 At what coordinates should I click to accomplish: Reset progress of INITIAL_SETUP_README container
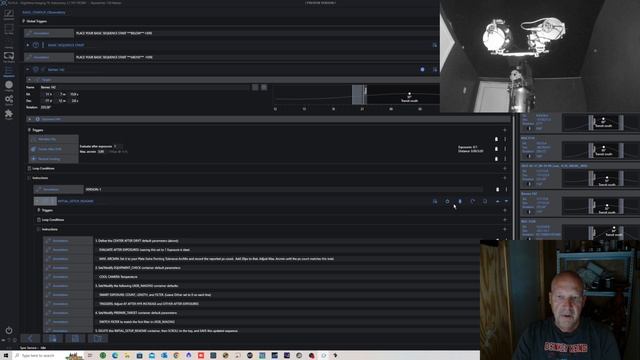click(x=473, y=201)
